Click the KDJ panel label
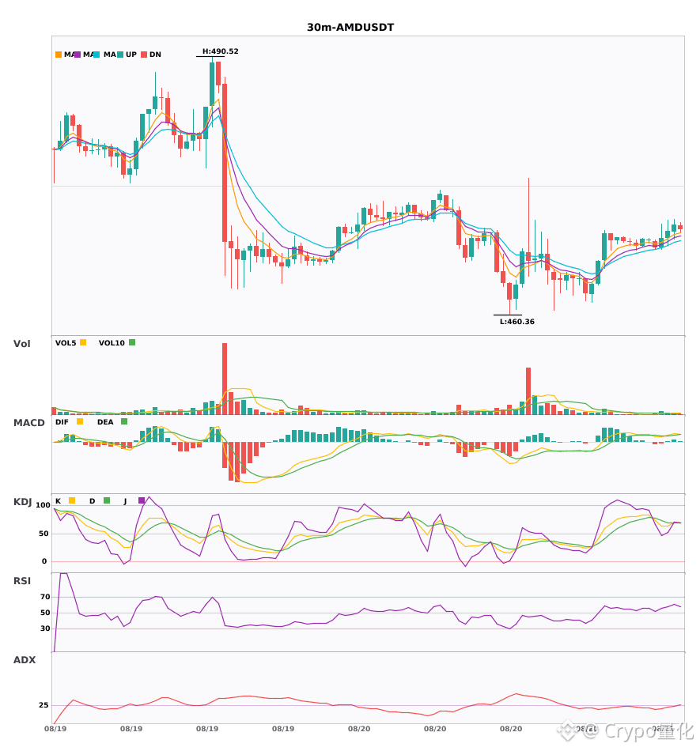700x751 pixels. (22, 502)
